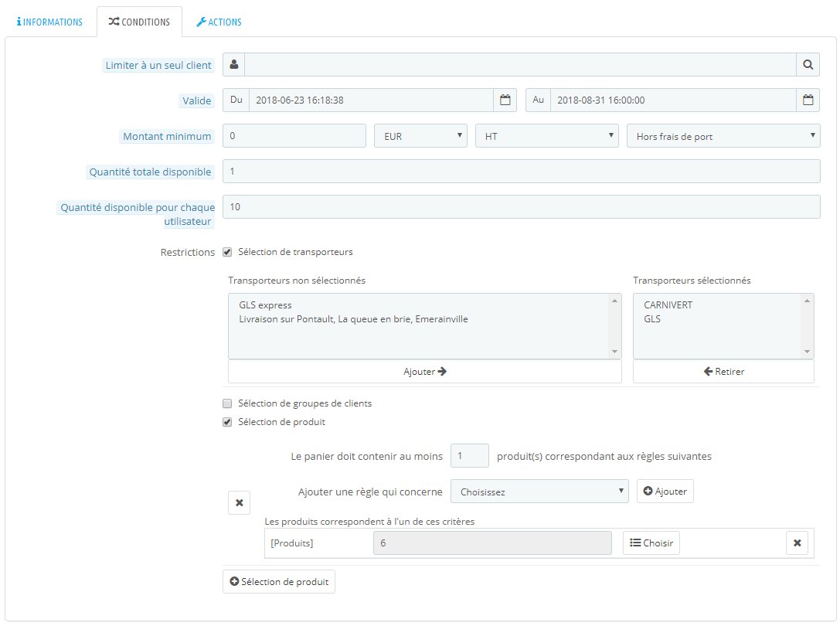This screenshot has width=840, height=626.
Task: Click Ajouter button to add carrier
Action: (425, 372)
